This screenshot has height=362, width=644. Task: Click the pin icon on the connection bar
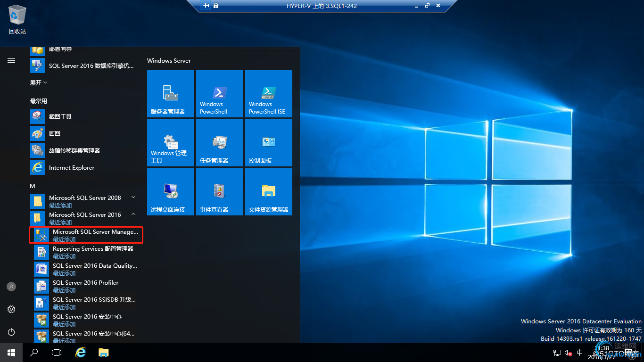(x=206, y=6)
